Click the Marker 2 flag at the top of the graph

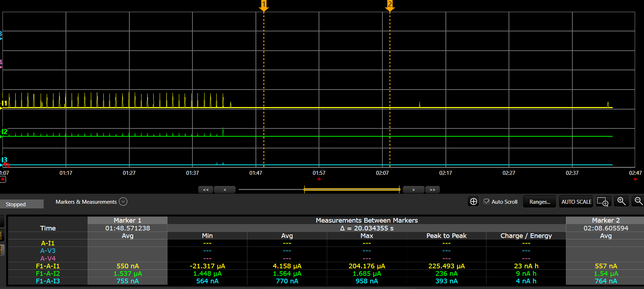coord(390,6)
